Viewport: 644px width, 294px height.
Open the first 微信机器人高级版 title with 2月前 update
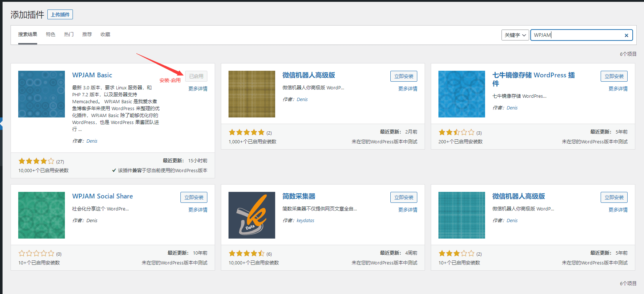pyautogui.click(x=309, y=75)
